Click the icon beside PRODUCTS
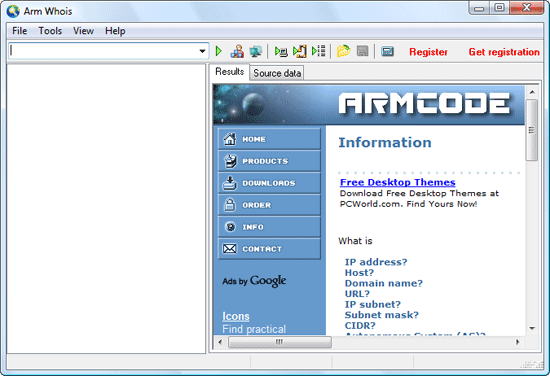Screen dimensions: 550x376 230,161
